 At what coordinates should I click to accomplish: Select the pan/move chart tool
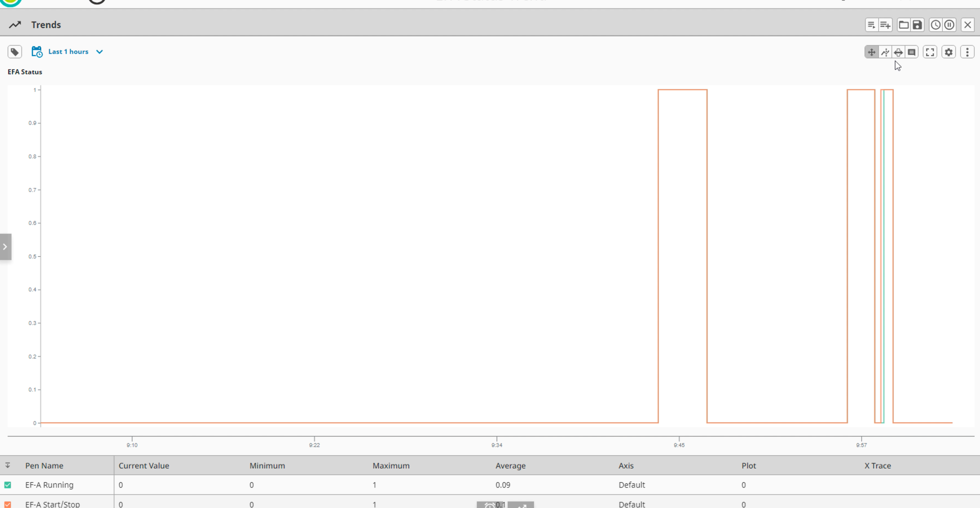(872, 52)
